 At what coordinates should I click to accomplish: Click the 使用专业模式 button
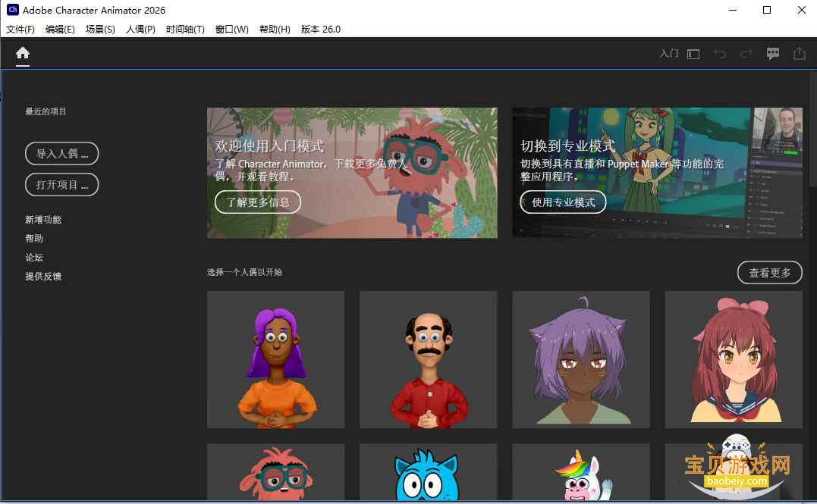(x=563, y=202)
